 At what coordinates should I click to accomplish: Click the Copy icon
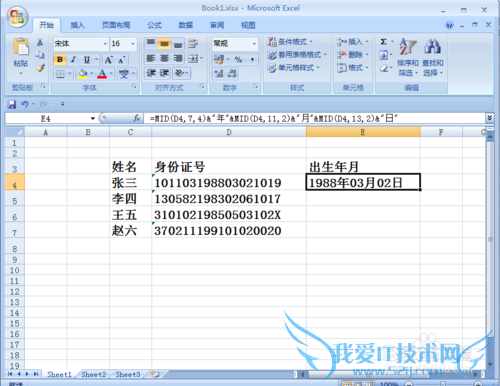[x=40, y=55]
